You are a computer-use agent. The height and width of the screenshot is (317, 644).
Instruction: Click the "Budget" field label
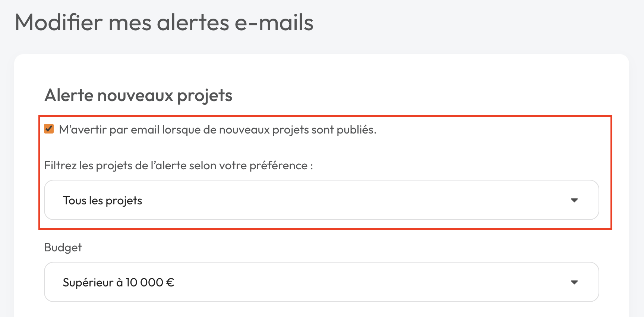pyautogui.click(x=63, y=248)
